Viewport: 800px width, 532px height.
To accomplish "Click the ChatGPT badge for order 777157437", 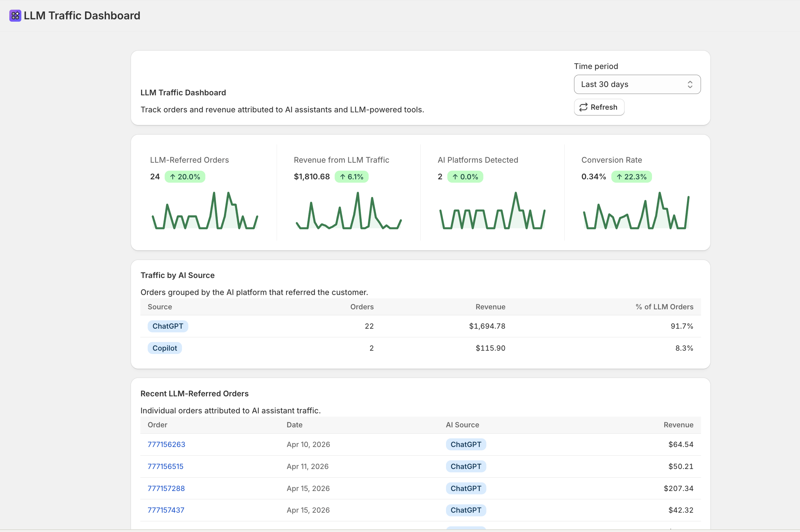I will pyautogui.click(x=466, y=510).
